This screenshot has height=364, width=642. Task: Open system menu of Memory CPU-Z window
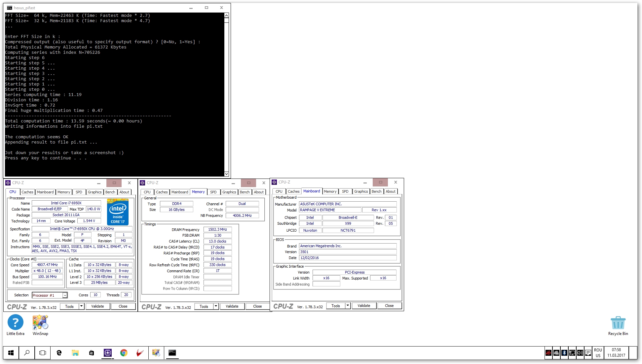point(143,183)
